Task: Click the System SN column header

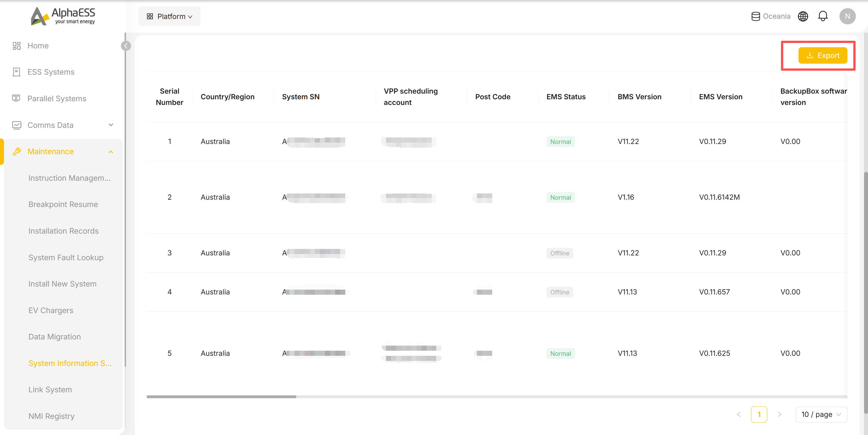Action: coord(301,97)
